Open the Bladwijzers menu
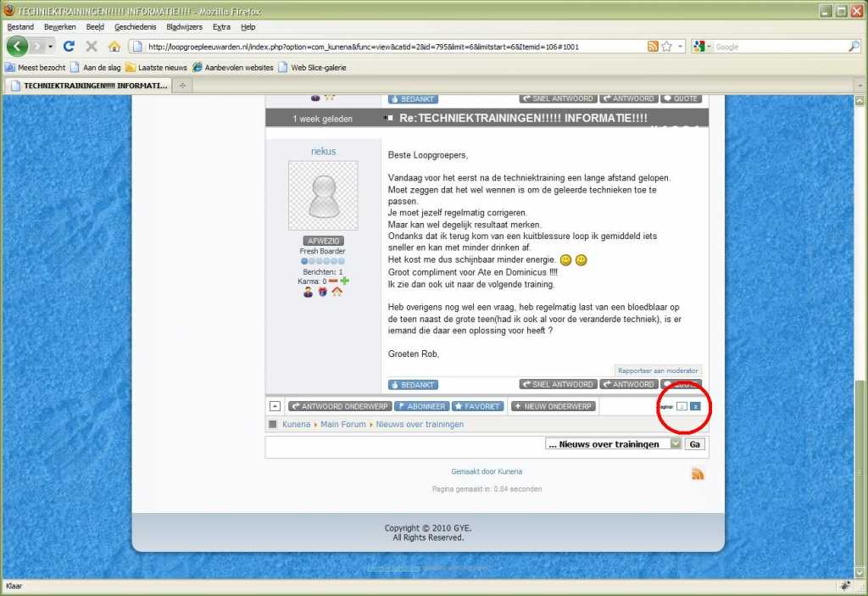Screen dimensions: 868x596 pos(184,27)
